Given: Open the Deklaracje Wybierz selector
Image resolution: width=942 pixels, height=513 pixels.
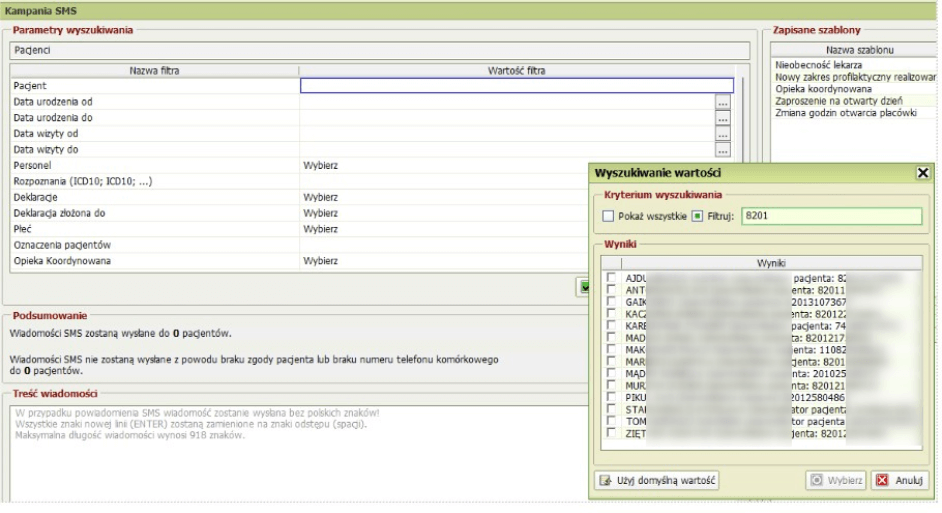Looking at the screenshot, I should tap(320, 197).
